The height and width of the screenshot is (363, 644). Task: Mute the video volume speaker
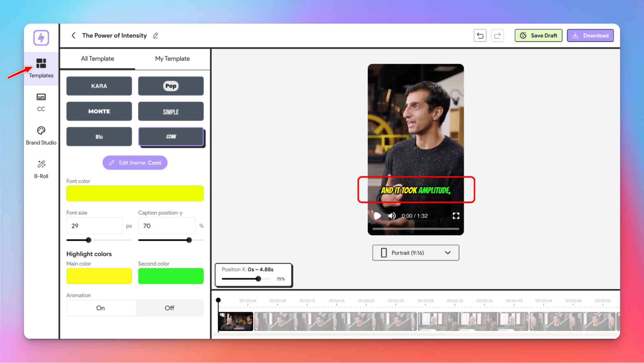(392, 216)
